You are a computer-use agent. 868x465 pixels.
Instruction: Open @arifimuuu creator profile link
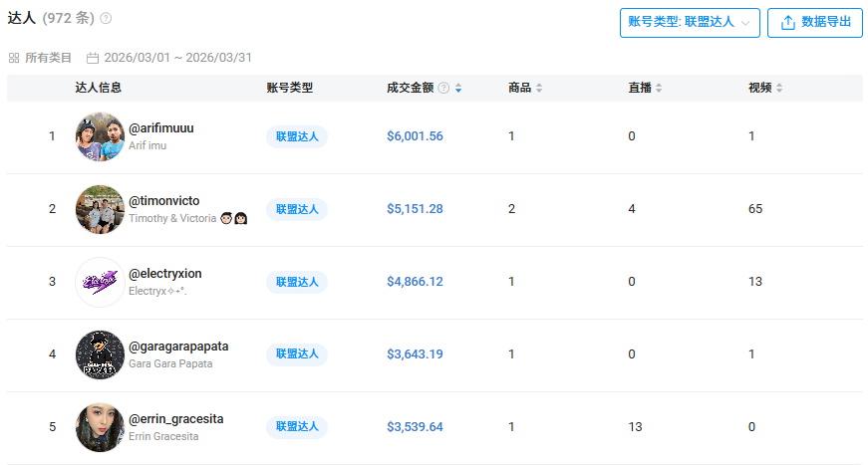click(x=161, y=128)
